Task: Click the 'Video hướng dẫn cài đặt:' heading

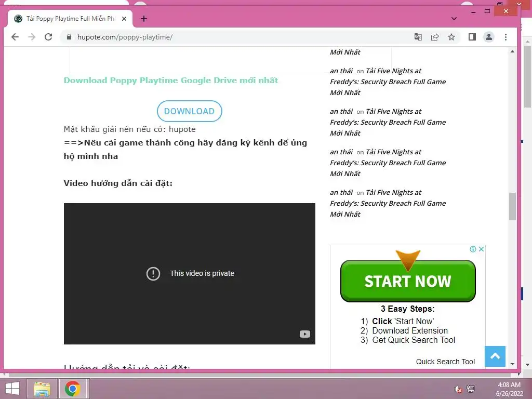Action: tap(118, 183)
